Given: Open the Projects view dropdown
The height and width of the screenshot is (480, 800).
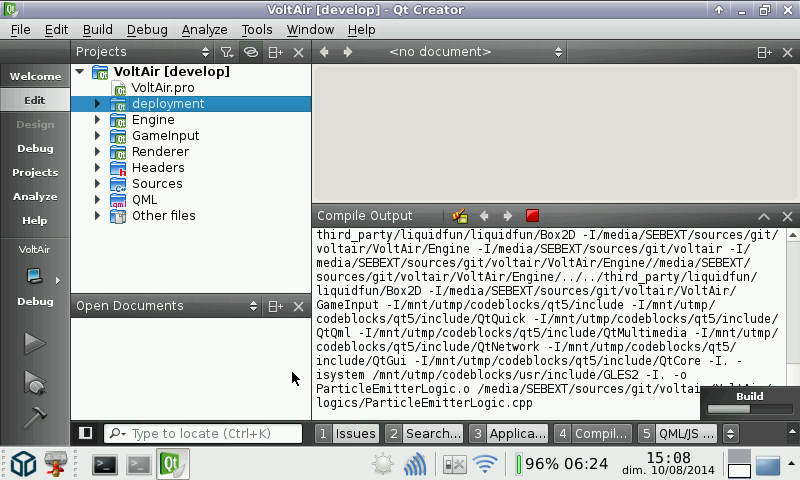Looking at the screenshot, I should click(142, 52).
